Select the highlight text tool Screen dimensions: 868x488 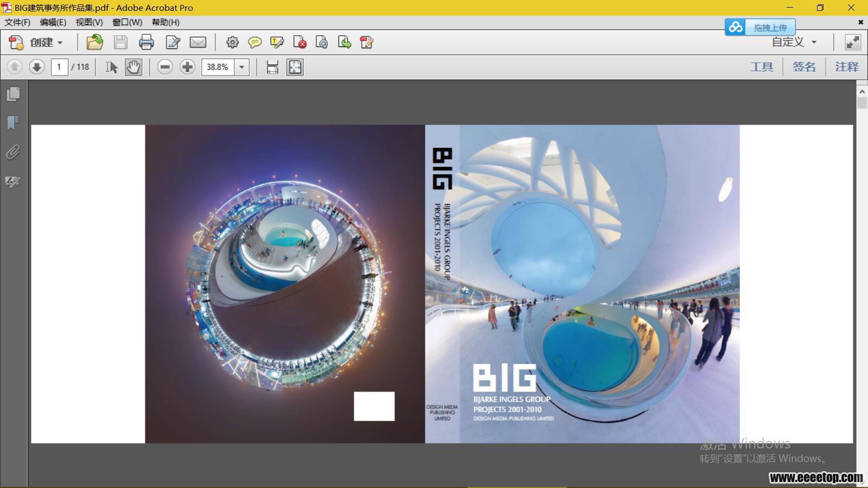(x=277, y=42)
